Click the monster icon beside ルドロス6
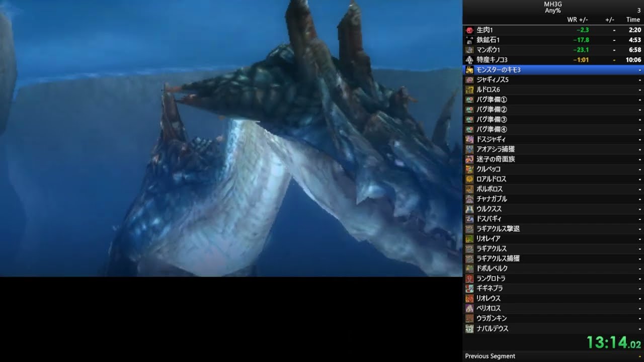644x362 pixels. point(469,90)
